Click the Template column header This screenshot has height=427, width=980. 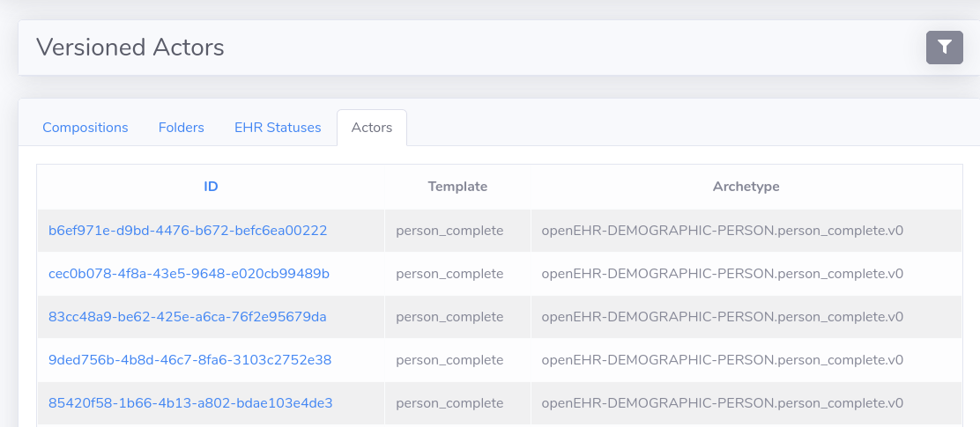pyautogui.click(x=457, y=187)
